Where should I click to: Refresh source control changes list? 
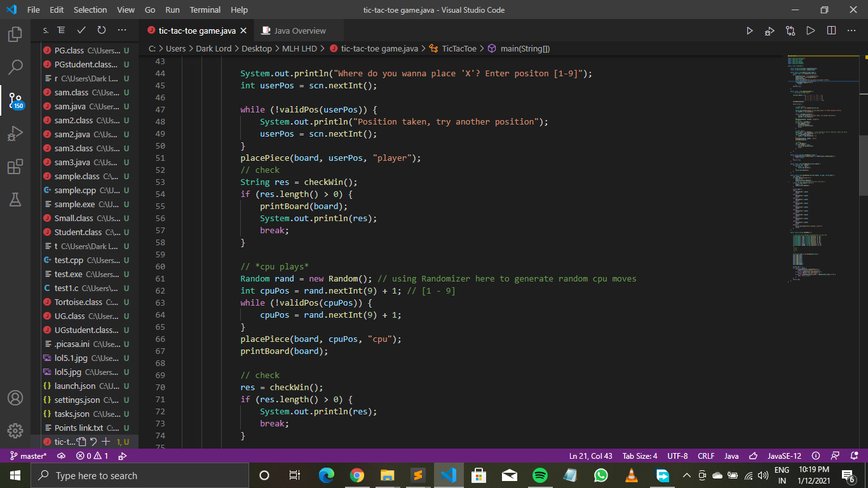tap(102, 30)
